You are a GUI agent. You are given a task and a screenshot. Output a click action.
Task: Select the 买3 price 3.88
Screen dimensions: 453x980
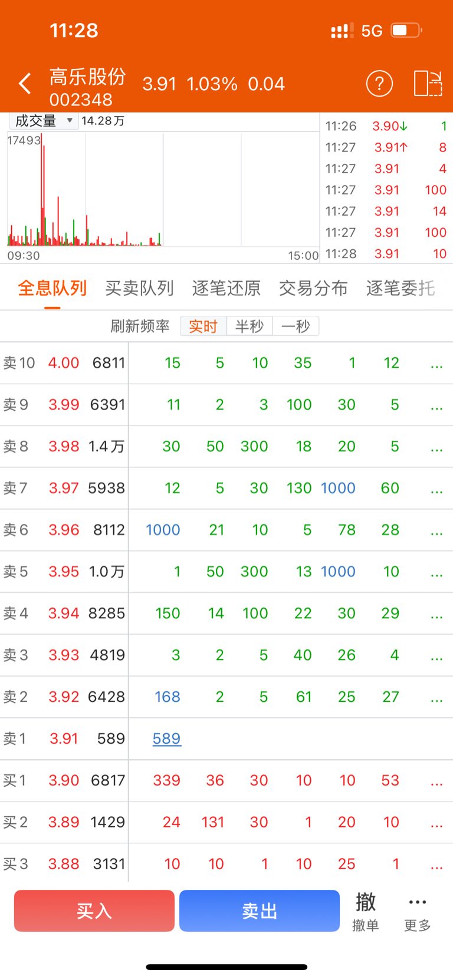tap(64, 864)
